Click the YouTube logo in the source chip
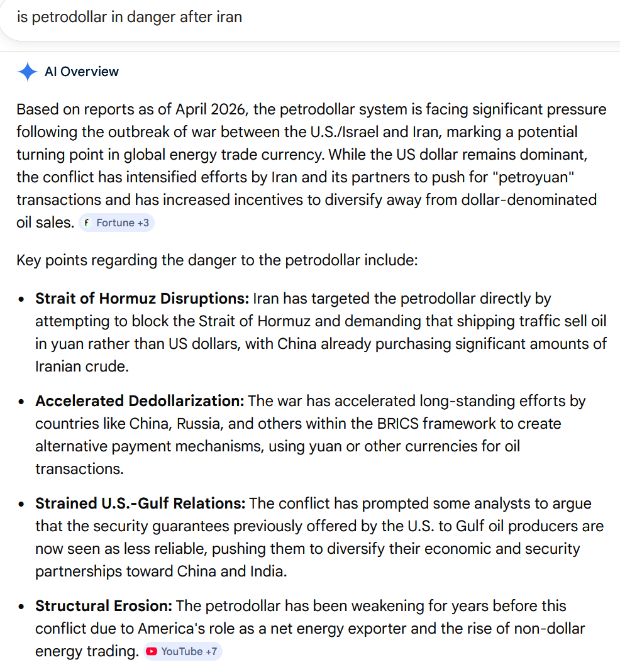620x672 pixels. (x=152, y=652)
